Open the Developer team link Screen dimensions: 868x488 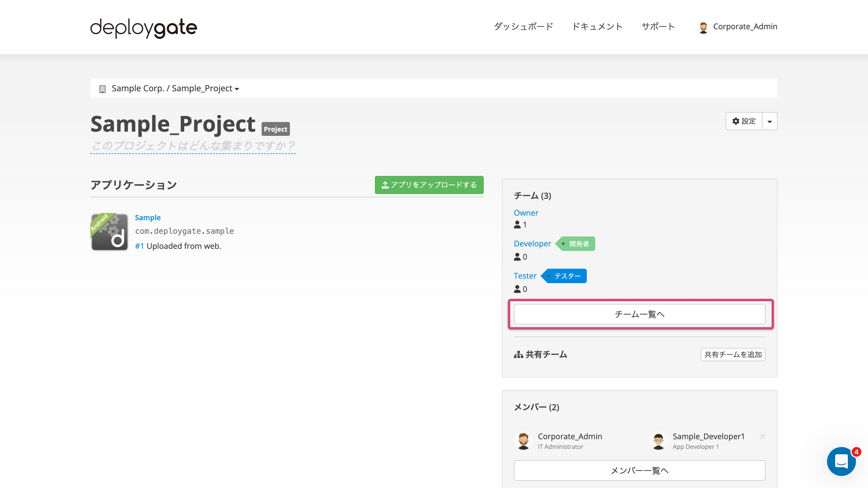pyautogui.click(x=532, y=243)
